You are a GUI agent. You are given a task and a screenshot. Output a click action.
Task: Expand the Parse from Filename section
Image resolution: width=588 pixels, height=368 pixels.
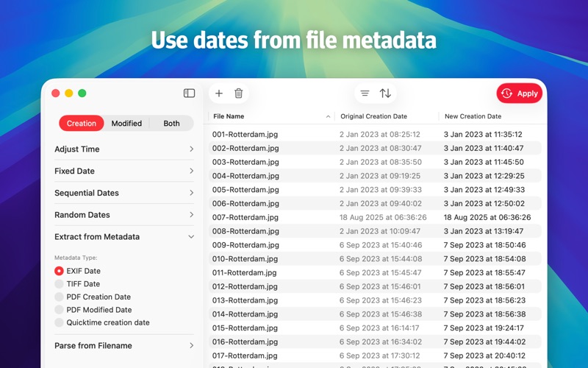coord(124,345)
